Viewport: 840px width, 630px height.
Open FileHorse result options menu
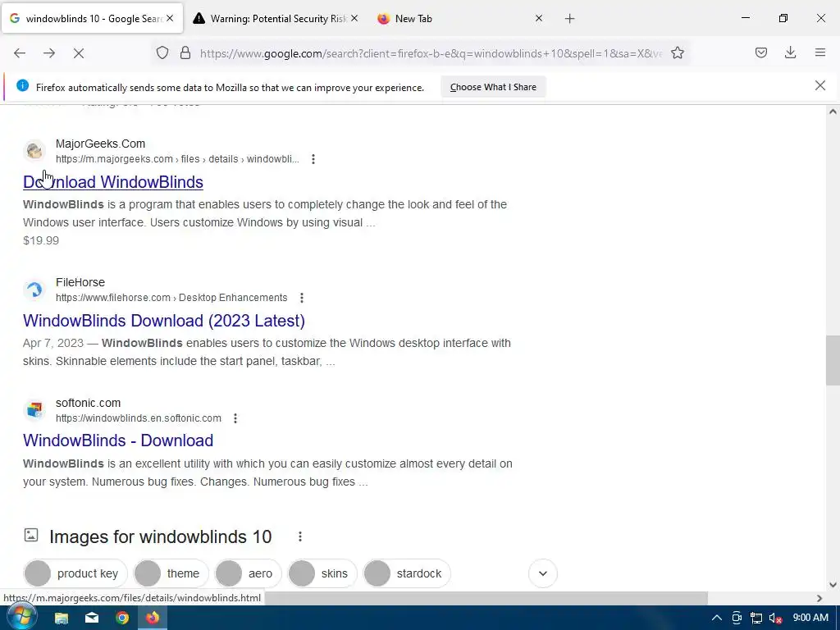(302, 298)
